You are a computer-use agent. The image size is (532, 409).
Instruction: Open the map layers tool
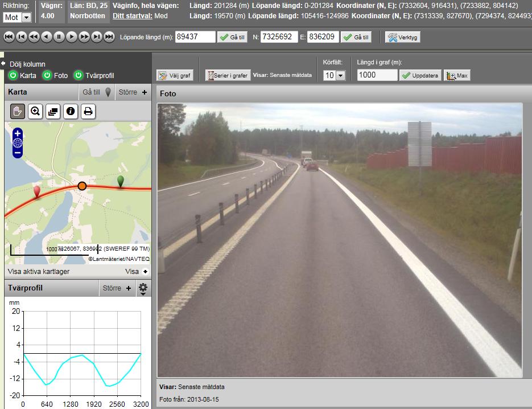pyautogui.click(x=53, y=112)
